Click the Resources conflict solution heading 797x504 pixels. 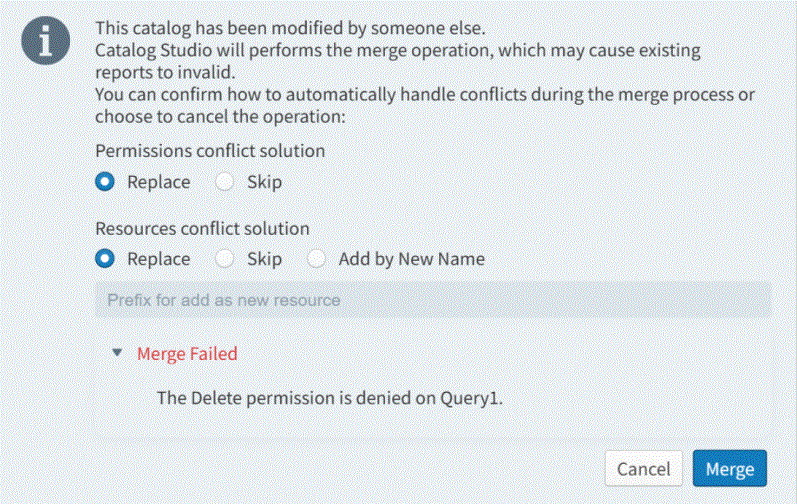click(x=202, y=229)
